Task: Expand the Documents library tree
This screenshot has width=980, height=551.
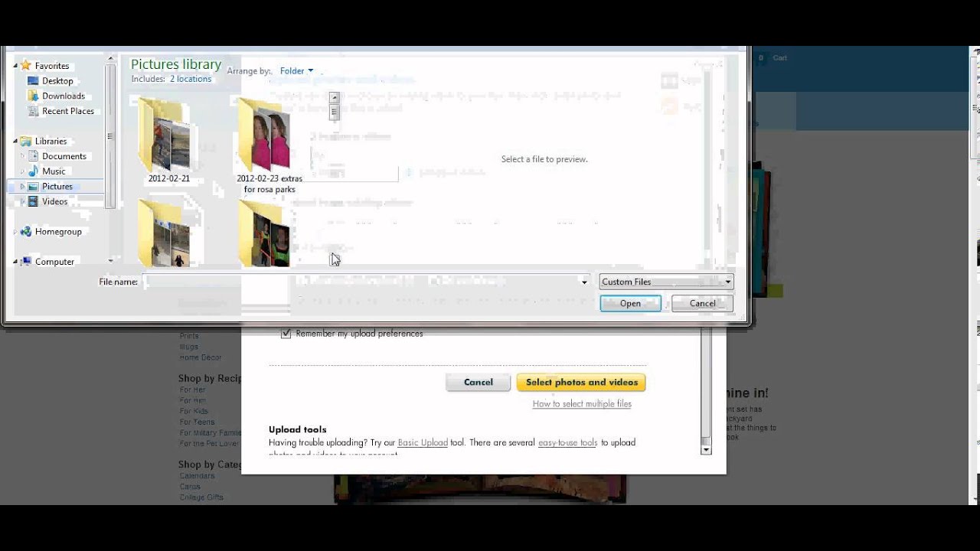Action: [22, 157]
